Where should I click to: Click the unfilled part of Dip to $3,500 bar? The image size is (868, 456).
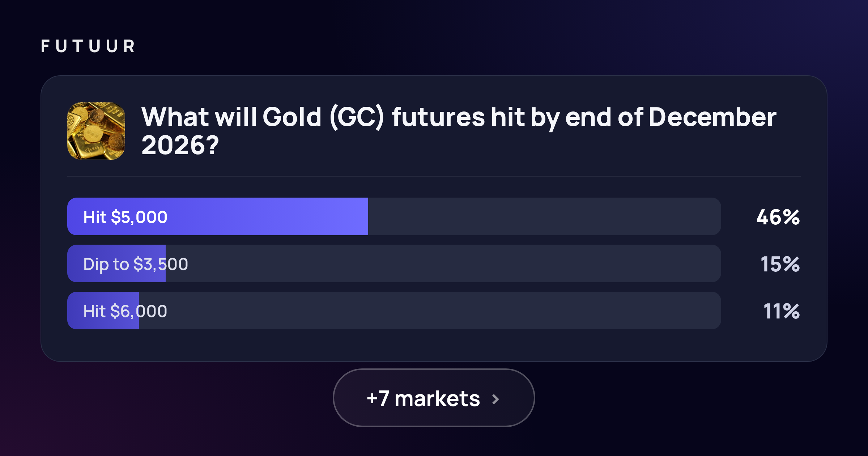point(443,263)
